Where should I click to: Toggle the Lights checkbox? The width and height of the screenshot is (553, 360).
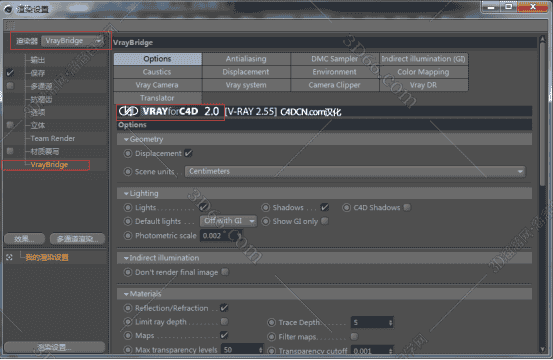point(203,207)
